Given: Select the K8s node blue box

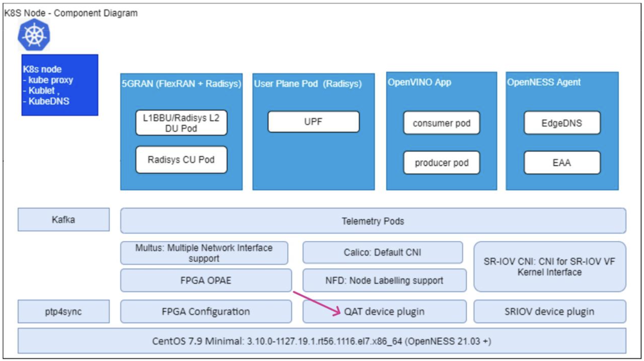Looking at the screenshot, I should (x=60, y=85).
